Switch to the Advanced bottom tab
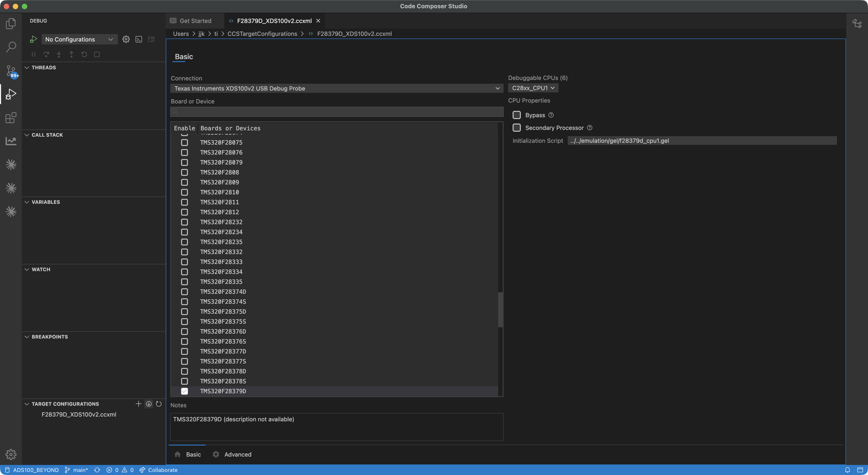The height and width of the screenshot is (475, 868). pos(232,454)
